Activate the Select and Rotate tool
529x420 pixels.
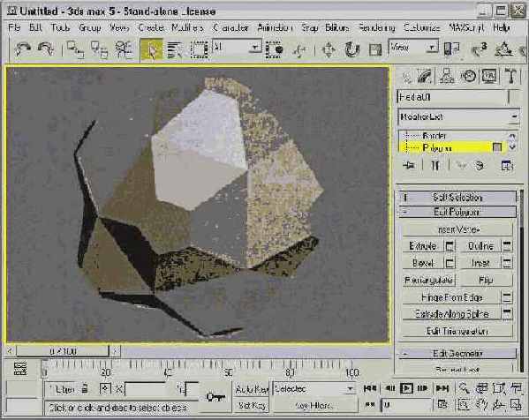pyautogui.click(x=351, y=50)
